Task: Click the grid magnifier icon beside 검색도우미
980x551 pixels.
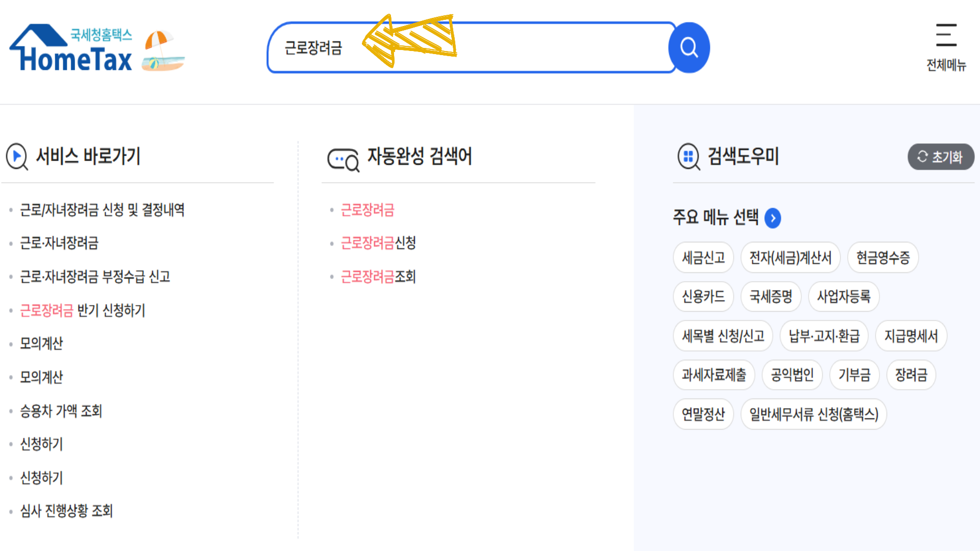Action: pos(688,157)
